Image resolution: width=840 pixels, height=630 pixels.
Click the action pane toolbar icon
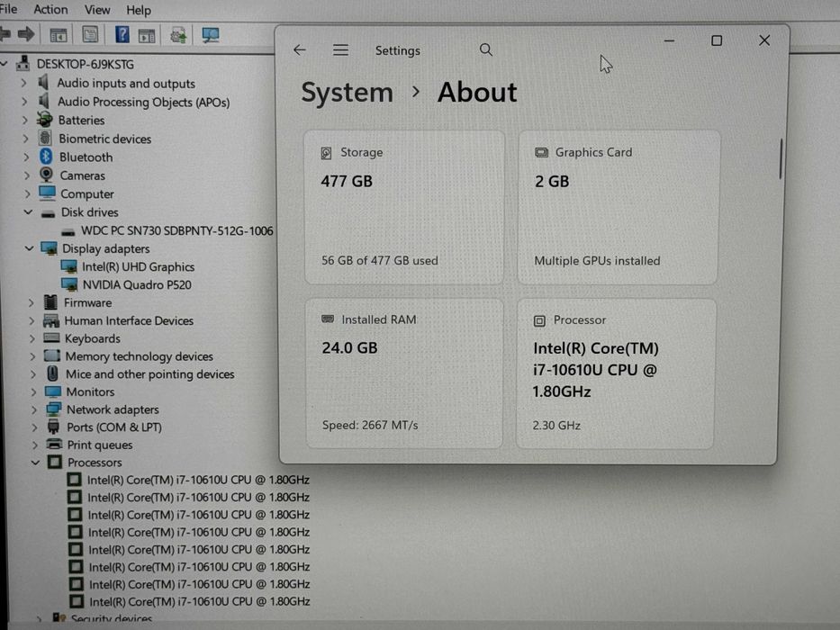tap(146, 36)
